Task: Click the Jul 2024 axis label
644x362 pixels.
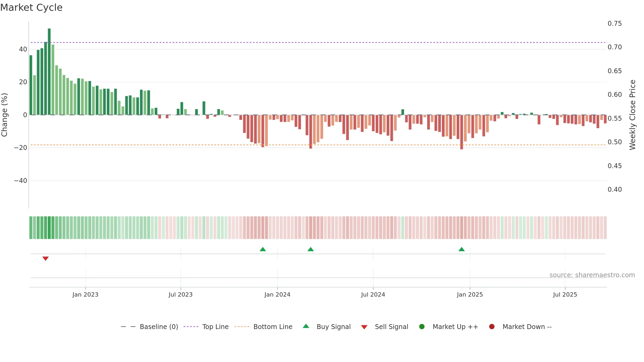Action: [x=373, y=295]
